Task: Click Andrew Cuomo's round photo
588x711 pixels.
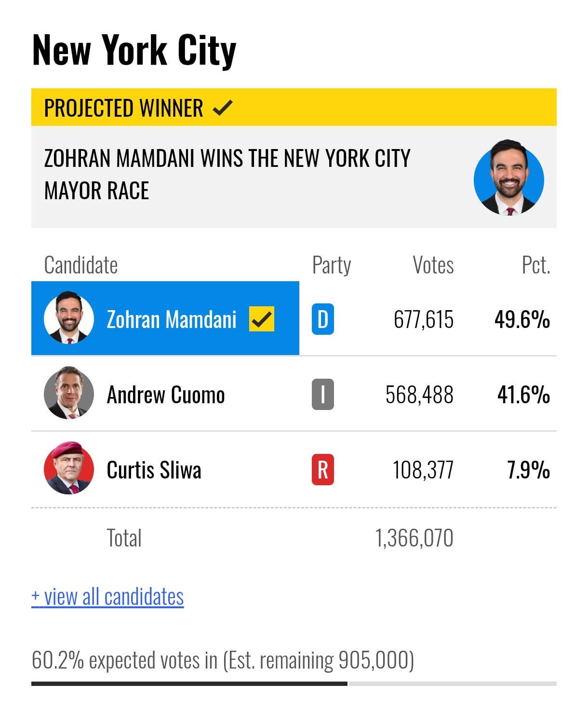Action: coord(69,393)
